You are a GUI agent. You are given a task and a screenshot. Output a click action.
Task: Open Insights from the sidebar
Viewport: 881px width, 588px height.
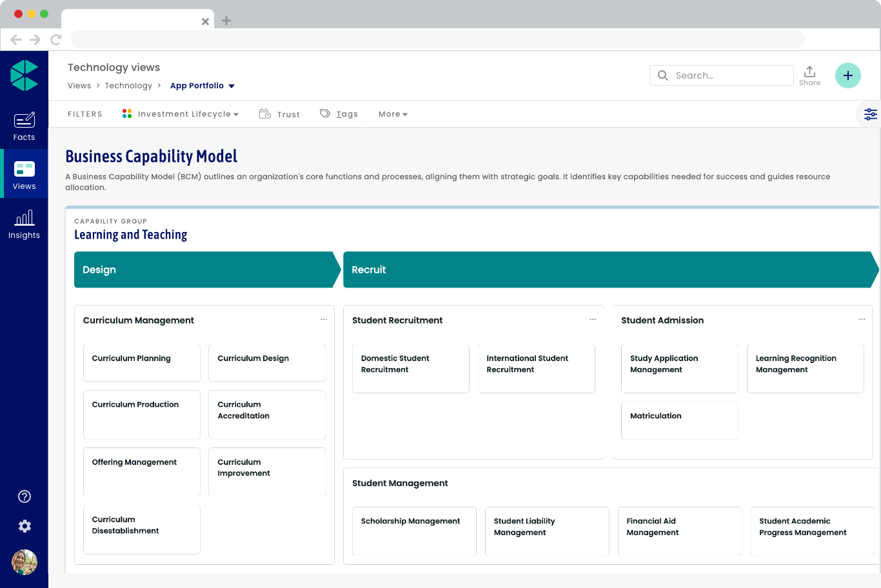(x=24, y=224)
